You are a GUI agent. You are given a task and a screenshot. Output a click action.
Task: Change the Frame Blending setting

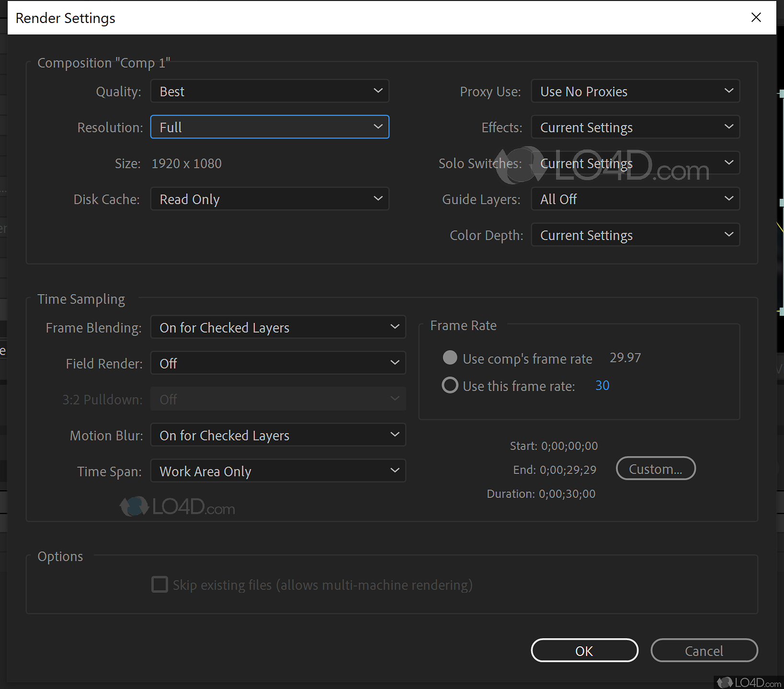coord(278,327)
